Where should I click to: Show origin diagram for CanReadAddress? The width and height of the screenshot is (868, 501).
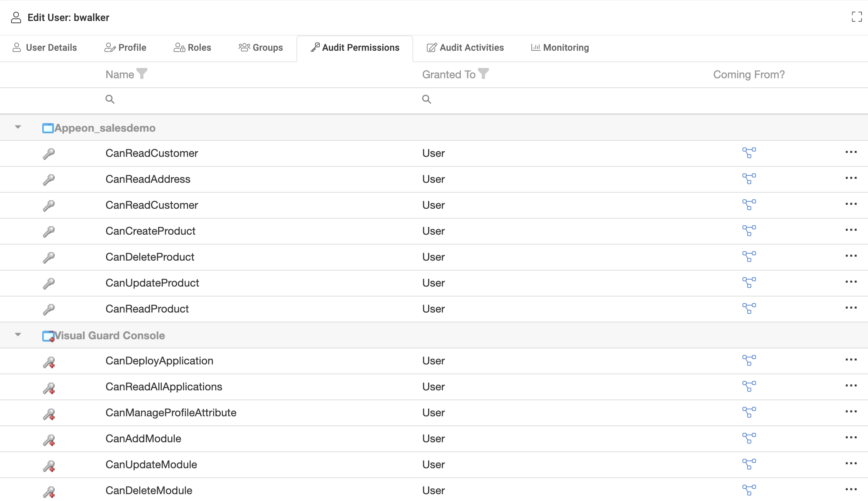[749, 179]
